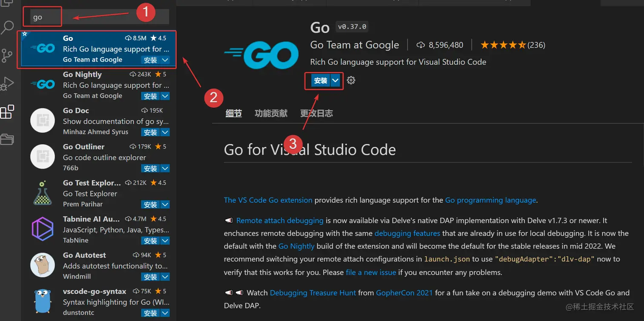This screenshot has height=321, width=644.
Task: Install the Go Test Explorer extension
Action: point(150,205)
